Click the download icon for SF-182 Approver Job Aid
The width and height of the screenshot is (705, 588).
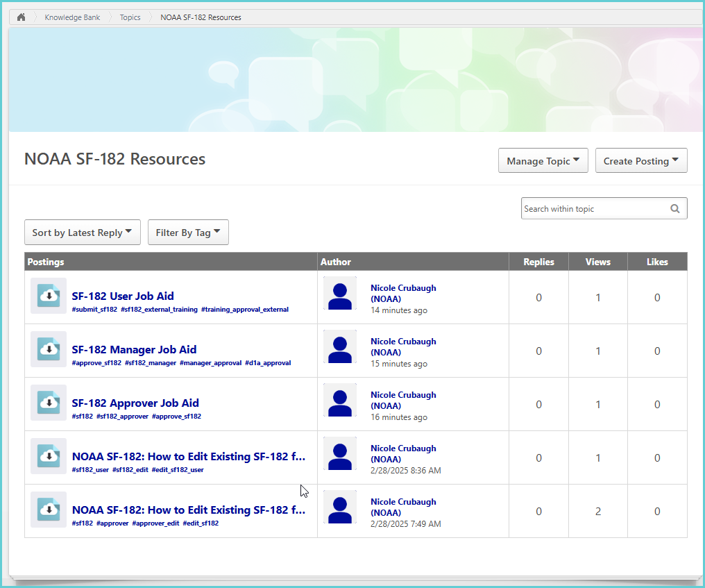[49, 403]
